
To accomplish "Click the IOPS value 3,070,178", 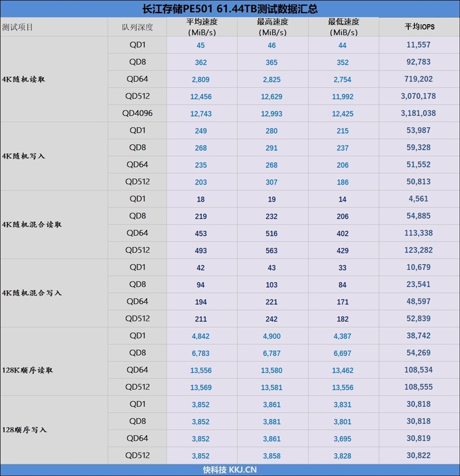I will click(419, 96).
